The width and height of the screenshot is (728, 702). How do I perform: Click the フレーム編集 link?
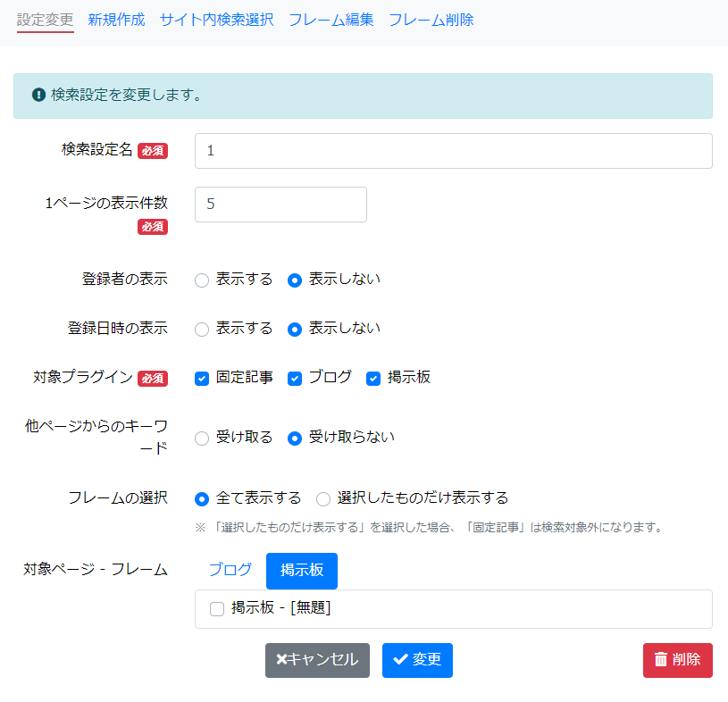tap(331, 17)
